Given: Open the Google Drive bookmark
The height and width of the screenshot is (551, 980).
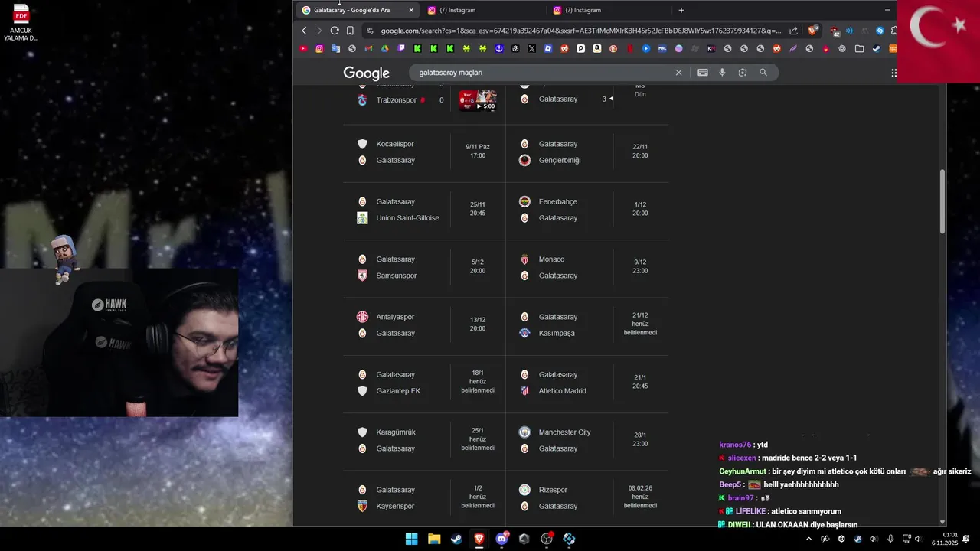Looking at the screenshot, I should [385, 48].
